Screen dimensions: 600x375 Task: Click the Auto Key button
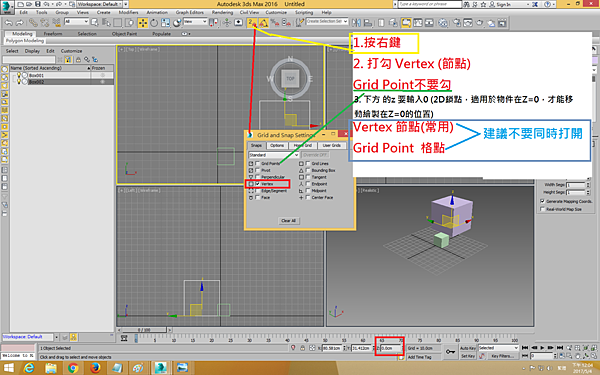468,348
